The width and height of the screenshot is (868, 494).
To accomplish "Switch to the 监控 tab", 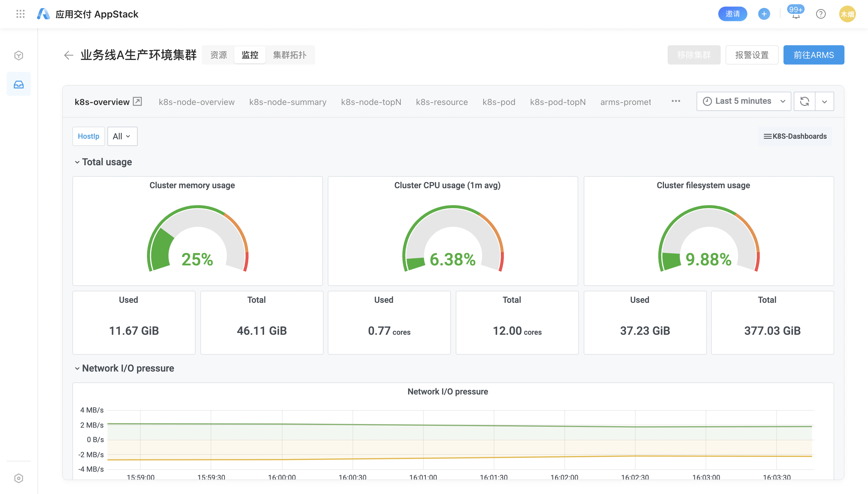I will (250, 55).
